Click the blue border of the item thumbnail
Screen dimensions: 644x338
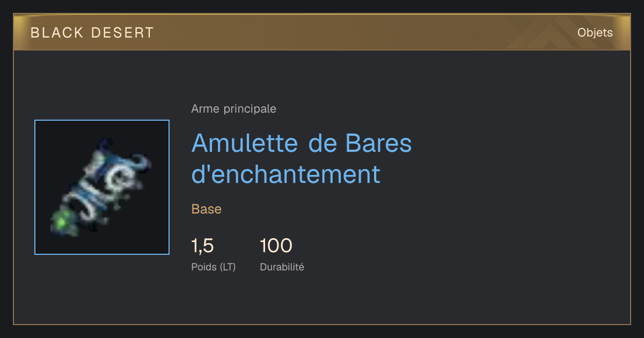point(102,121)
